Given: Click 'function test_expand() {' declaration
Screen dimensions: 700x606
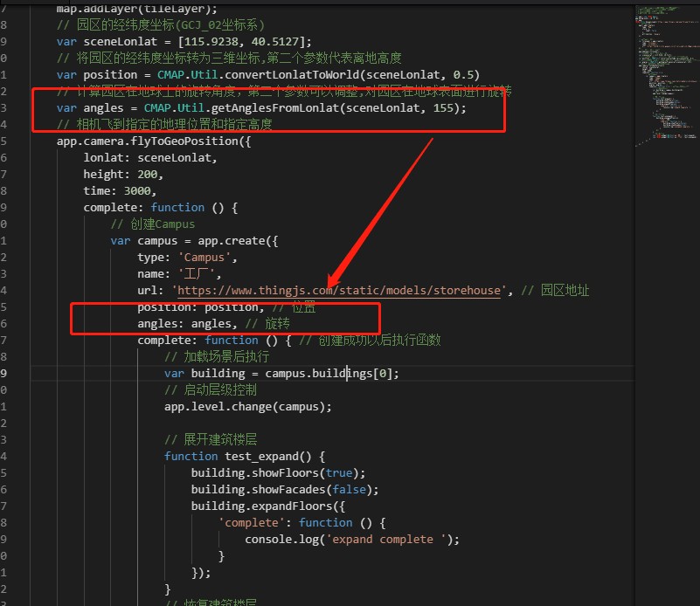Looking at the screenshot, I should coord(245,457).
